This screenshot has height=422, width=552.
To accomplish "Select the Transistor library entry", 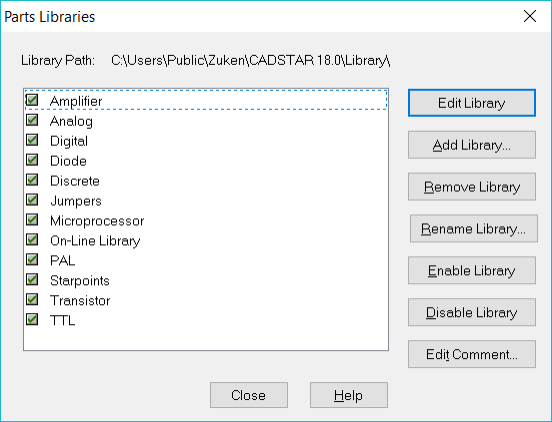I will pos(80,301).
